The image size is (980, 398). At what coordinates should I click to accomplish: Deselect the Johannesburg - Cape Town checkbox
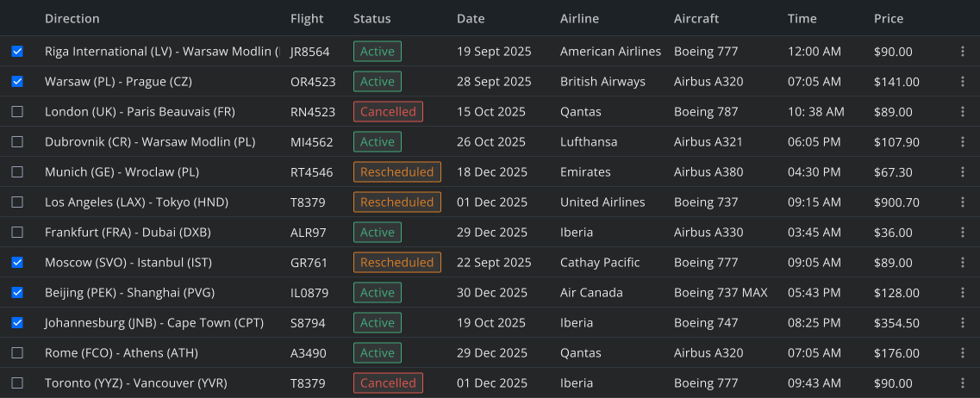click(x=17, y=322)
